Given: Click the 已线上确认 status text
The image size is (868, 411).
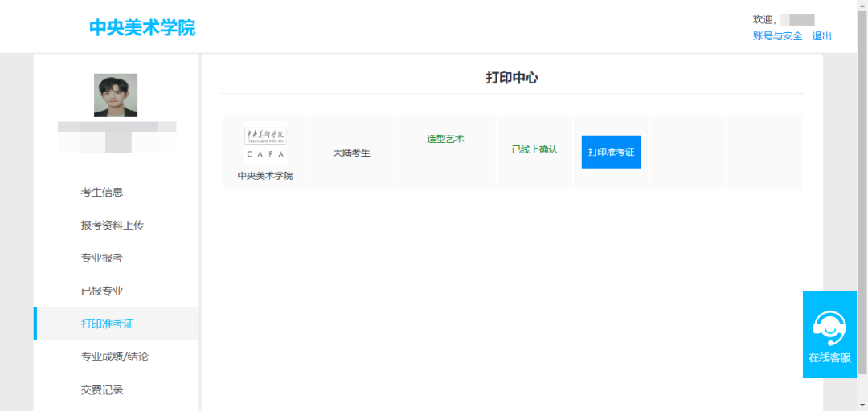Looking at the screenshot, I should (534, 149).
